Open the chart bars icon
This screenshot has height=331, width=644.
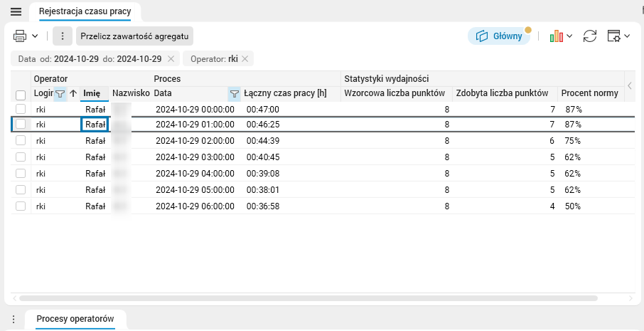556,36
